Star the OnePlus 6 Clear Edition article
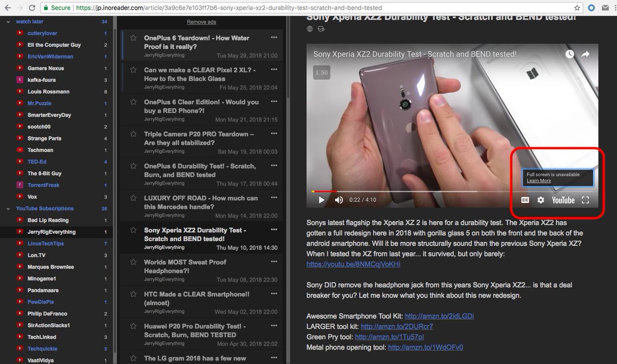617x364 pixels. coord(134,102)
